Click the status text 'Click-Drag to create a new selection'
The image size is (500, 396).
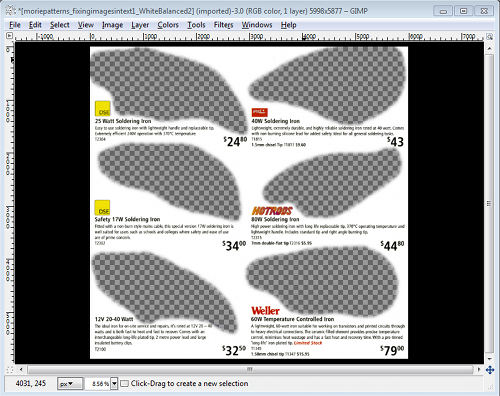click(x=189, y=384)
